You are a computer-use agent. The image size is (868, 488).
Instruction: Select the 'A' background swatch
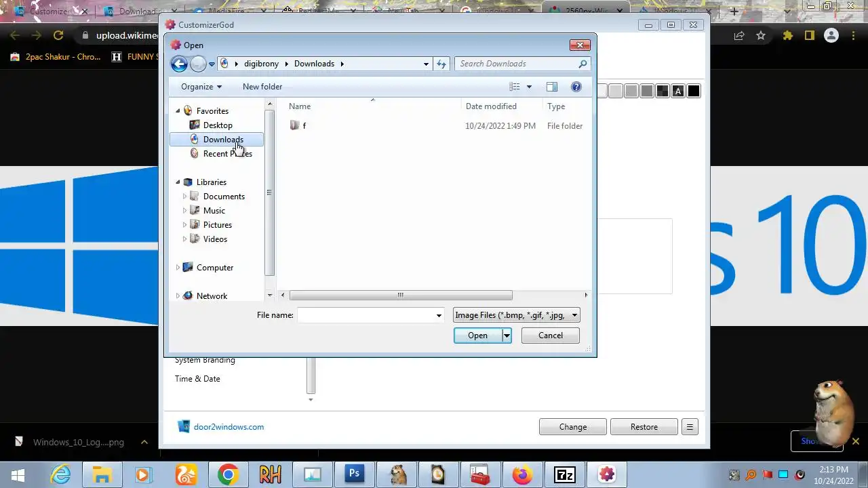678,91
